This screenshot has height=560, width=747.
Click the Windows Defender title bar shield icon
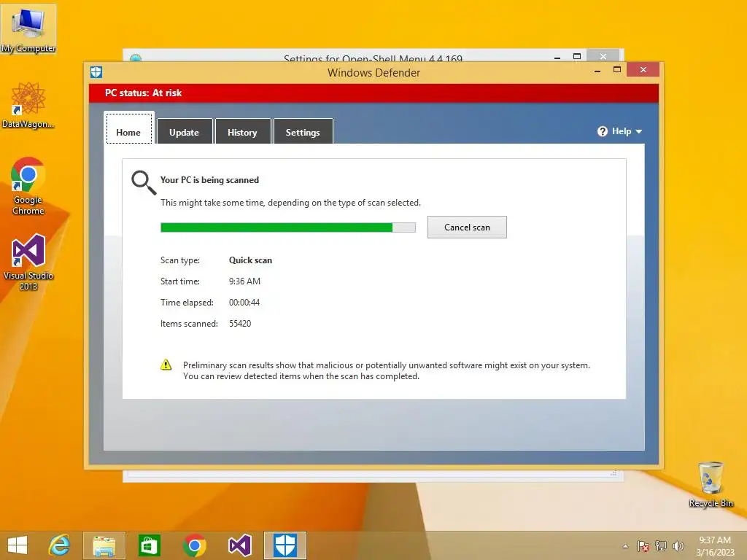(x=96, y=72)
